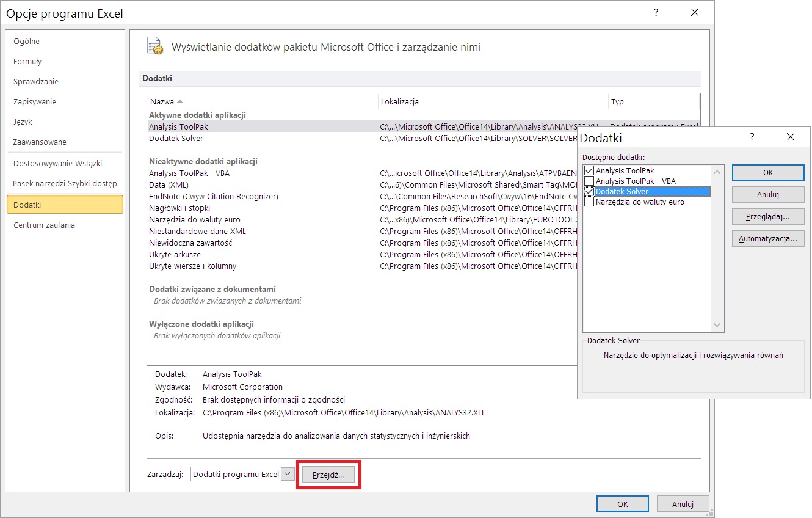Image resolution: width=812 pixels, height=518 pixels.
Task: Click Anuluj in the Dodatki dialog
Action: 768,195
